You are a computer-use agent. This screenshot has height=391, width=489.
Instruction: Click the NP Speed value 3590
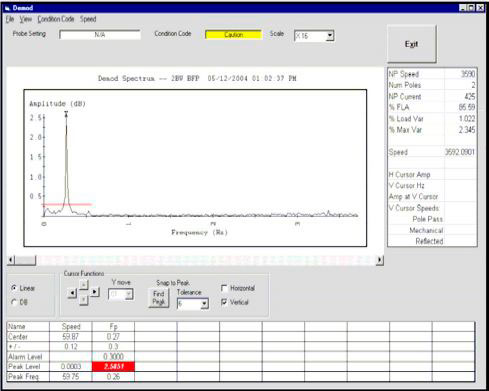(468, 74)
